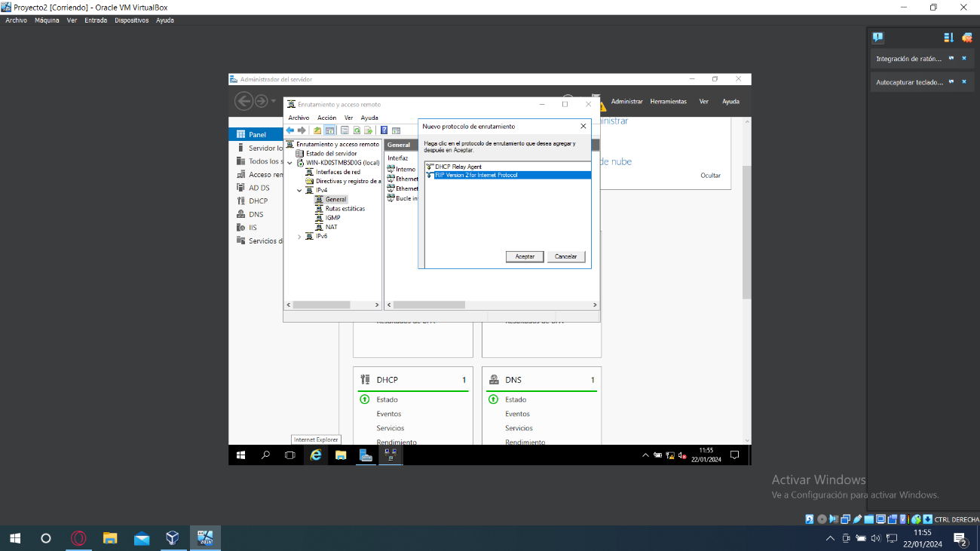Collapse the IPv4 tree node
Screen dimensions: 980x551
coord(299,190)
